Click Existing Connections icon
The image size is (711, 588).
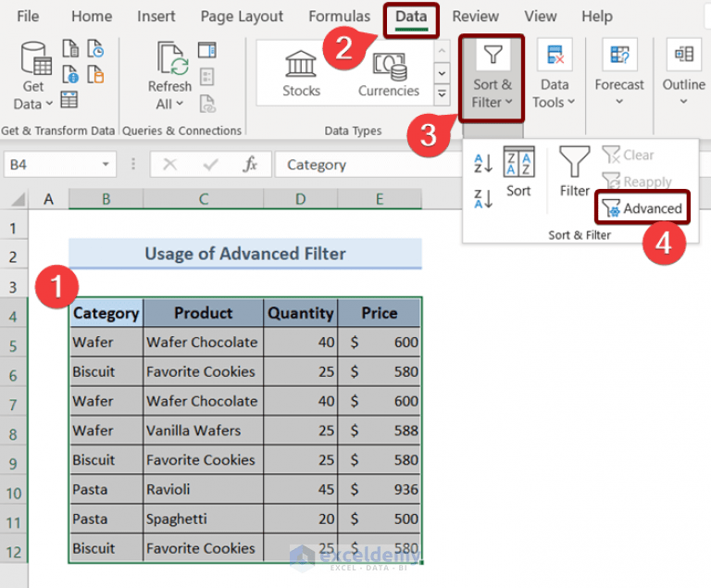point(95,74)
